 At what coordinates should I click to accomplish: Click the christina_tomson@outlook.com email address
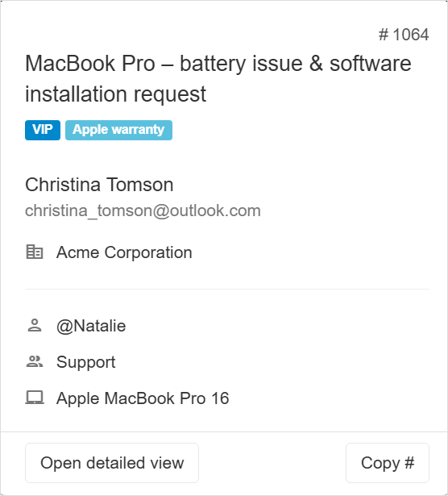click(143, 210)
